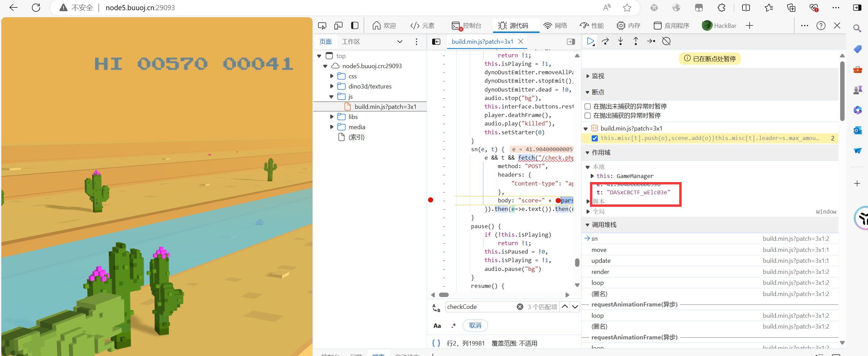
Task: Toggle the DevTools dock side icon
Action: point(355,25)
